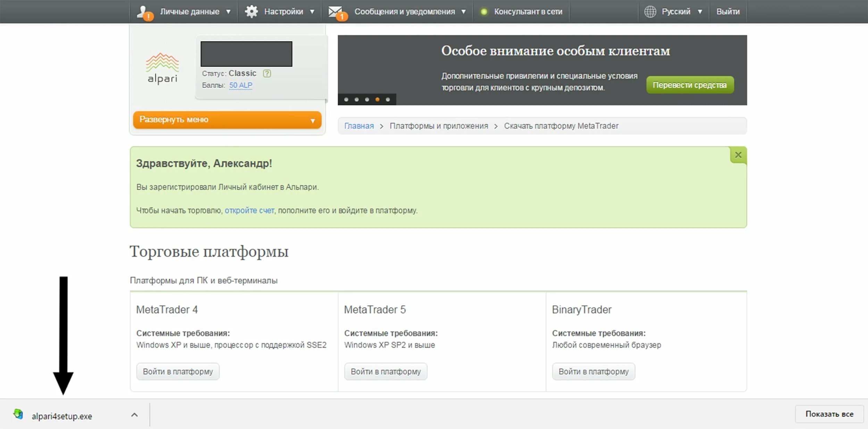The image size is (868, 429).
Task: Click the MetaTrader 5 heading
Action: pos(375,310)
